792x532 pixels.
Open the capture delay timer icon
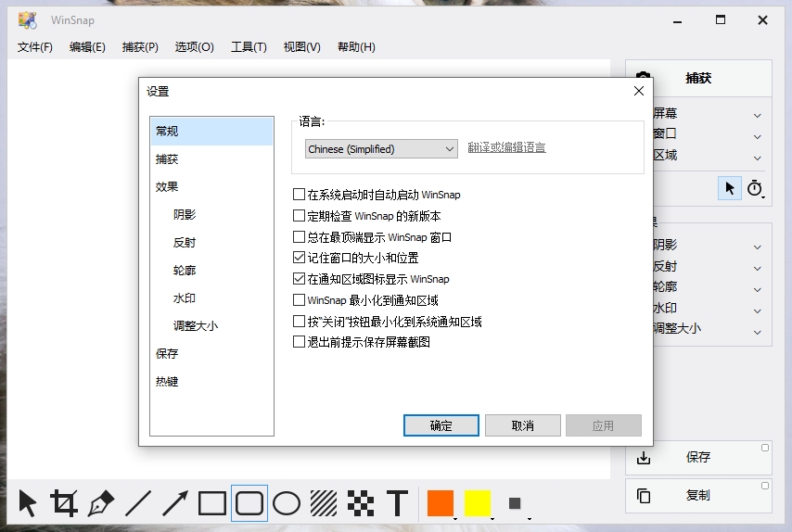(755, 188)
